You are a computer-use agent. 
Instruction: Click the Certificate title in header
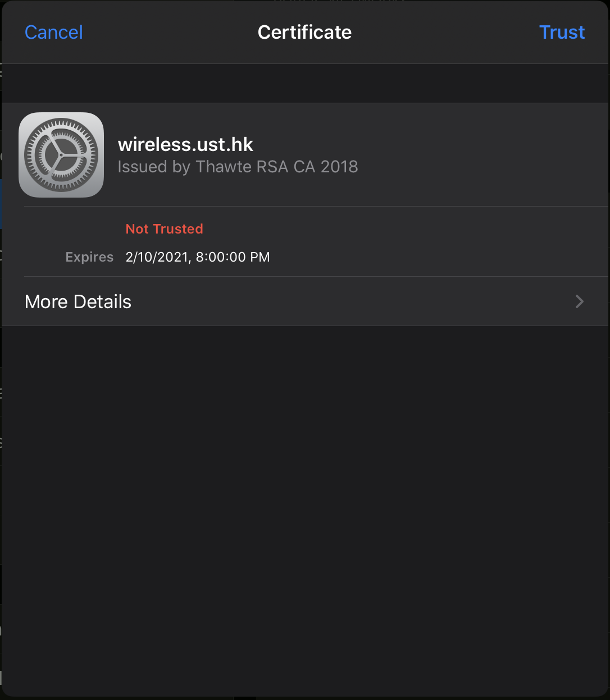coord(304,33)
